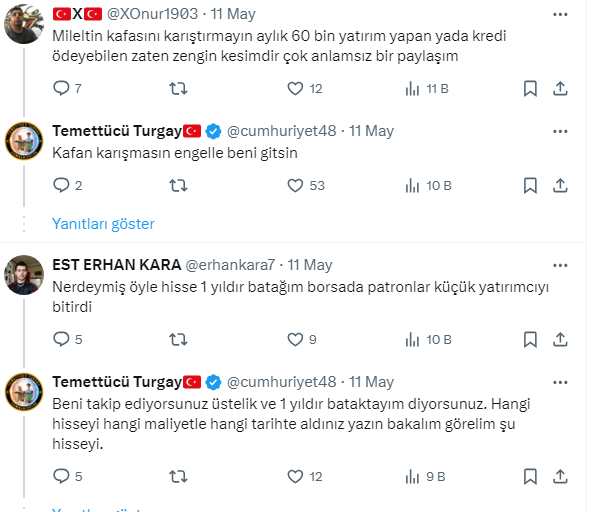603x512 pixels.
Task: Like the "Kafan karışmasın" tweet
Action: (295, 185)
